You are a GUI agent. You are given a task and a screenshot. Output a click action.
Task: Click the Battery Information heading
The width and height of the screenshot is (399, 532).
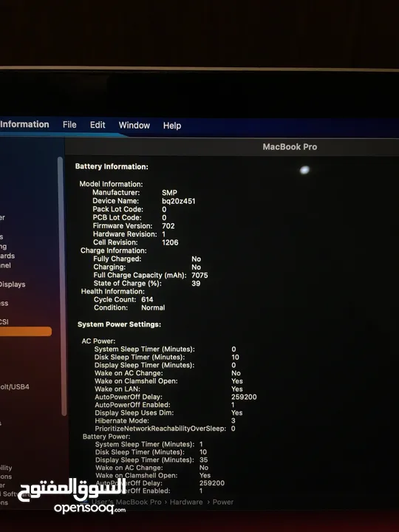[x=112, y=166]
